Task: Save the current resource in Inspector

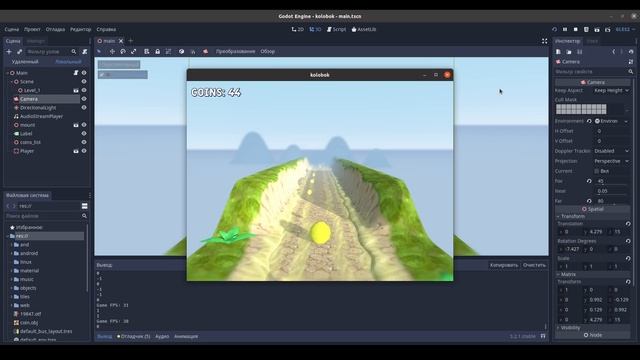Action: click(580, 52)
